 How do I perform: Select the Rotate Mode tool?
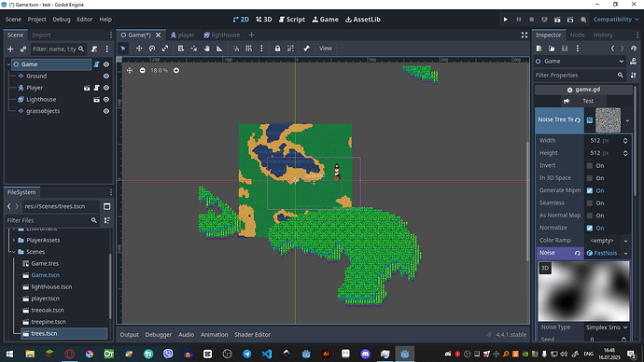tap(152, 49)
